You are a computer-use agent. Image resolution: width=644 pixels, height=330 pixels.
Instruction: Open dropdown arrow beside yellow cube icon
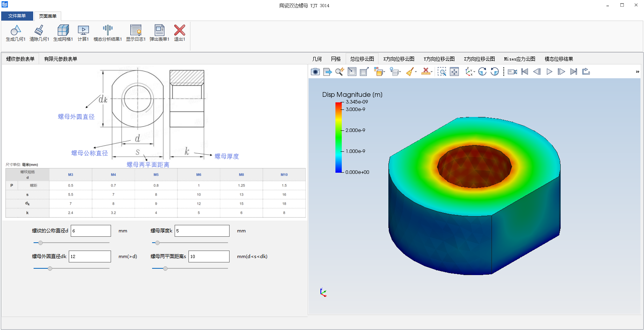tap(384, 72)
